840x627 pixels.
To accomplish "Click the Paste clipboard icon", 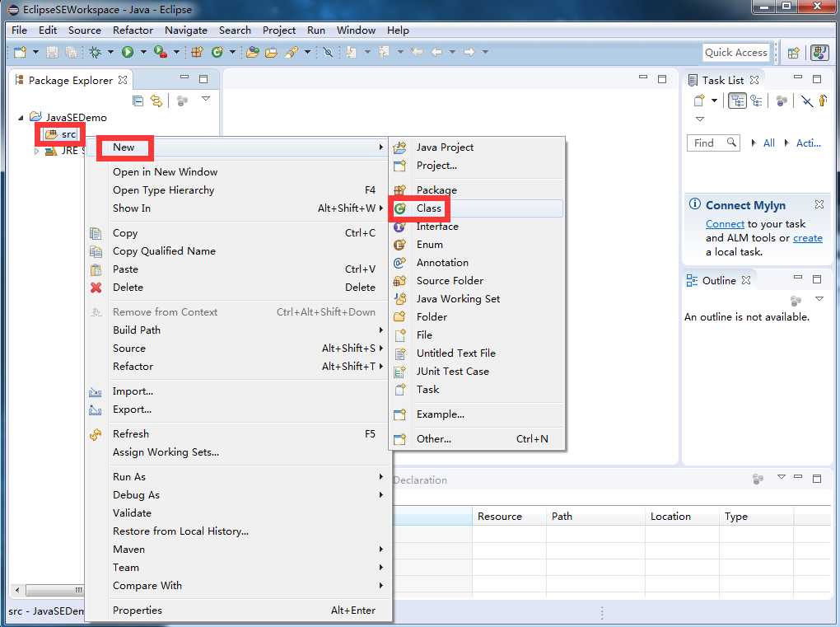I will pos(96,269).
